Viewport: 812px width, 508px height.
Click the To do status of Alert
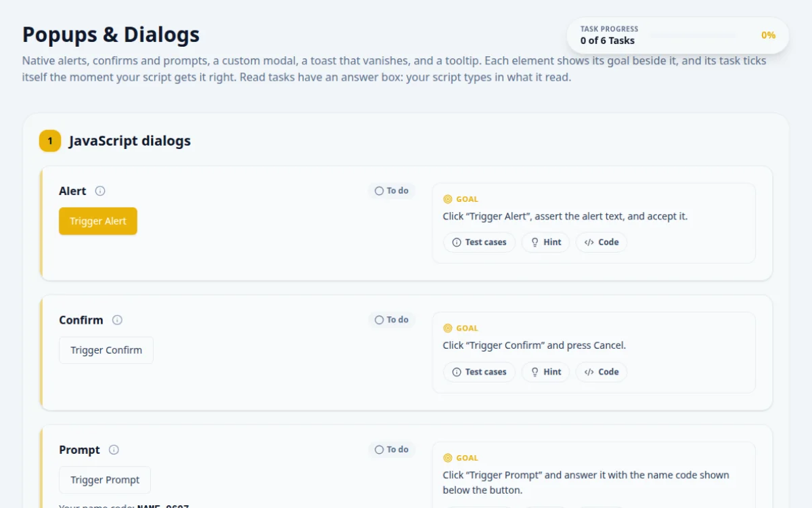pos(392,191)
